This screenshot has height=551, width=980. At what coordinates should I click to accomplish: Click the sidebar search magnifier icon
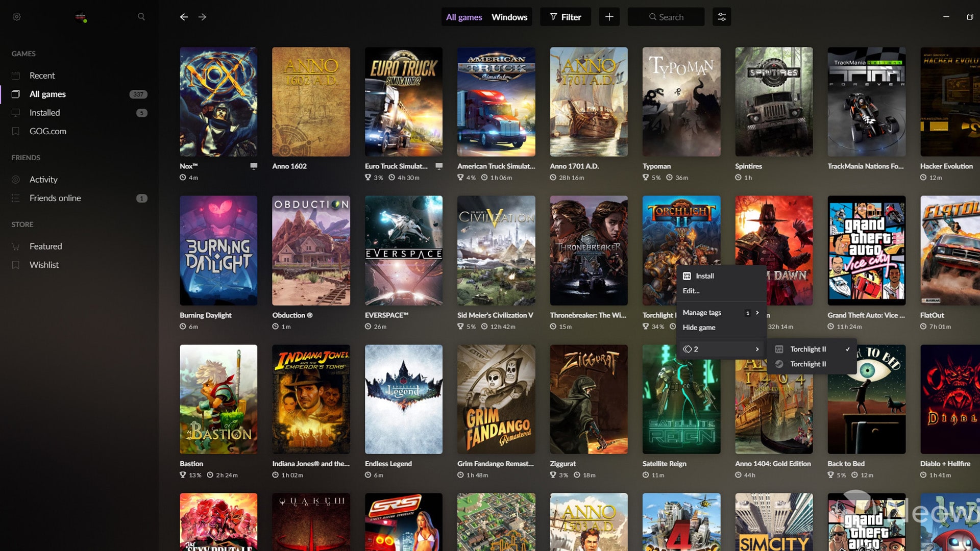(x=141, y=17)
